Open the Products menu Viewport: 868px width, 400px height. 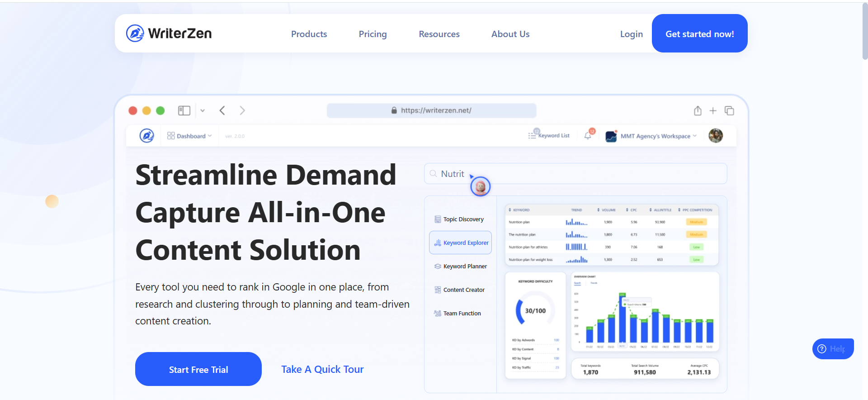[x=309, y=34]
